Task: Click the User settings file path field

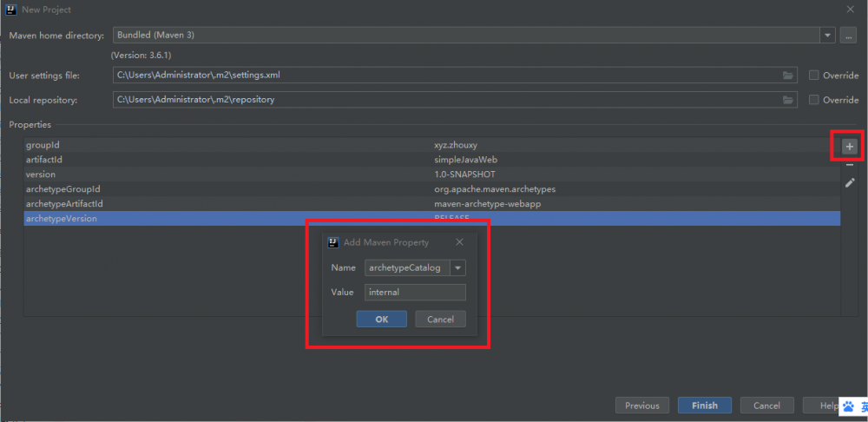Action: point(455,76)
